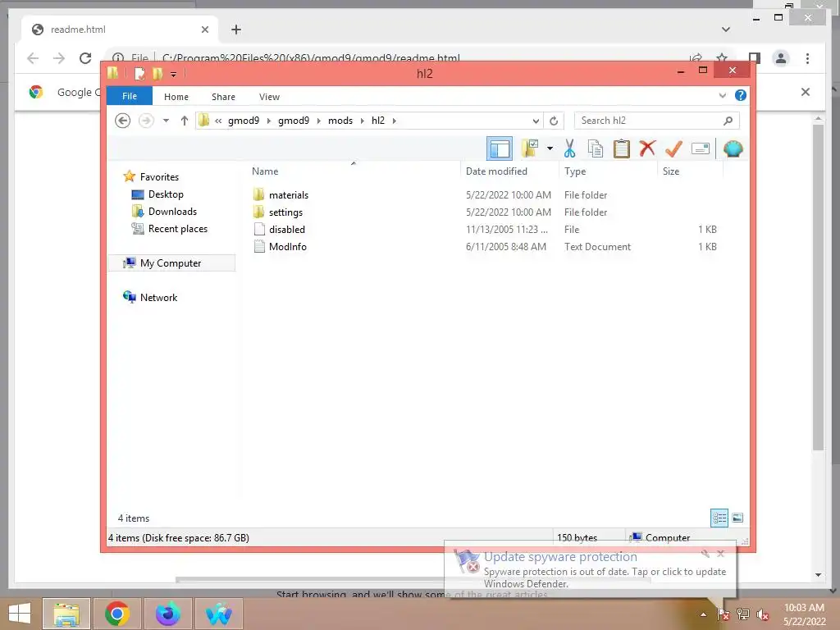Screen dimensions: 840x630
Task: Open the View ribbon tab
Action: click(x=269, y=97)
